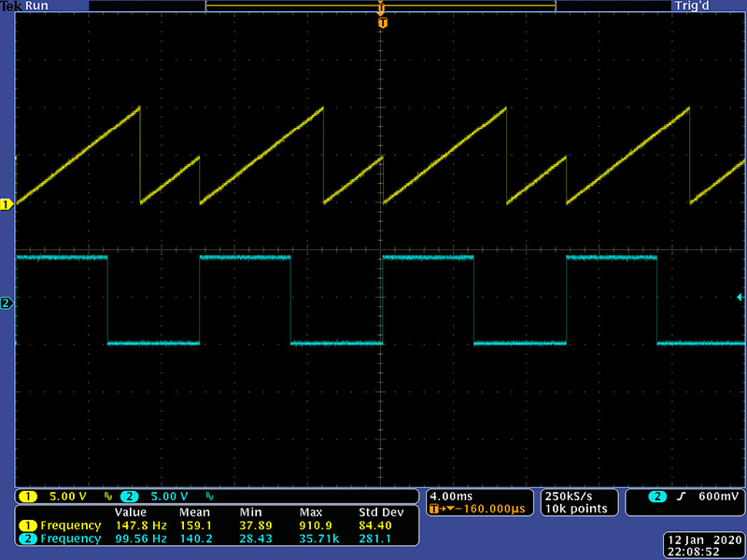The image size is (747, 560).
Task: Select channel 2 Frequency measurement row
Action: coord(63,539)
